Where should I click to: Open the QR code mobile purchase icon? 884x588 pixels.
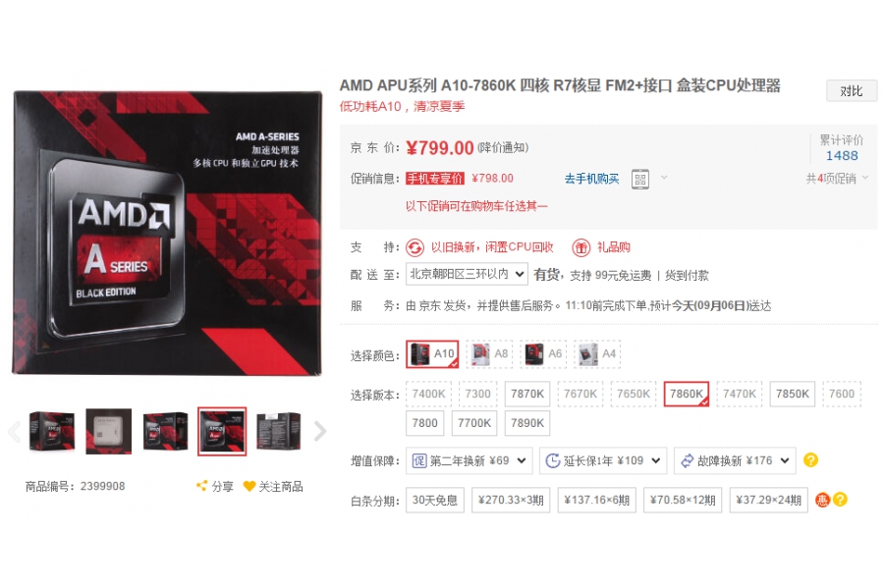[x=639, y=179]
